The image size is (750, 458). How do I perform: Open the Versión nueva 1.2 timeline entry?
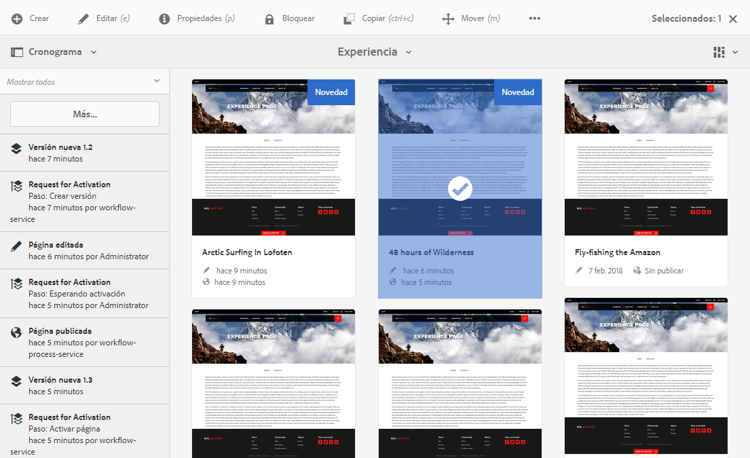coord(85,153)
